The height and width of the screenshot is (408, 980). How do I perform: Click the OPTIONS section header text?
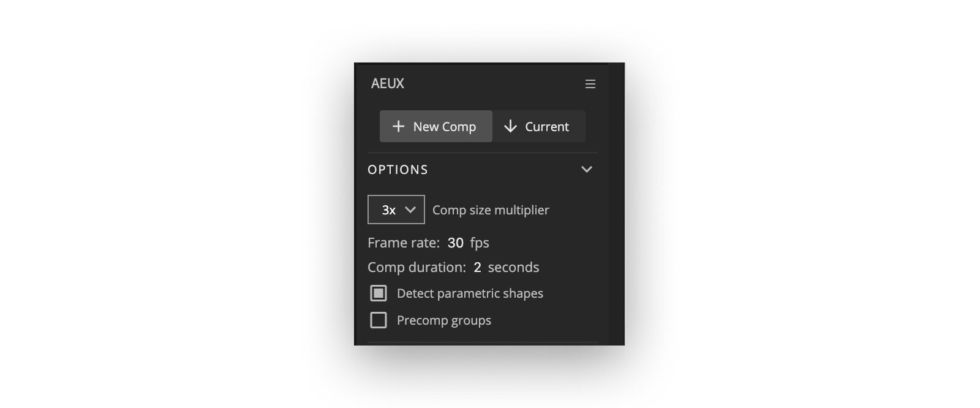[x=398, y=170]
